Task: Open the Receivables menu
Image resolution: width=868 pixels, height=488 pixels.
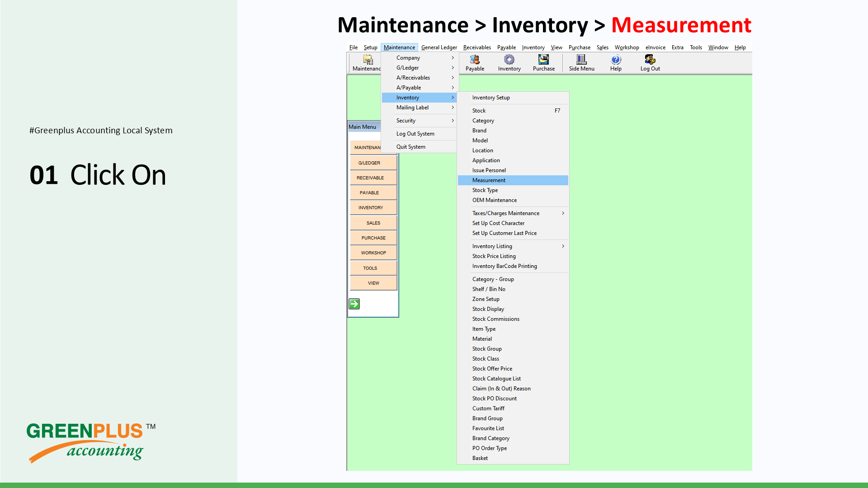Action: click(477, 47)
